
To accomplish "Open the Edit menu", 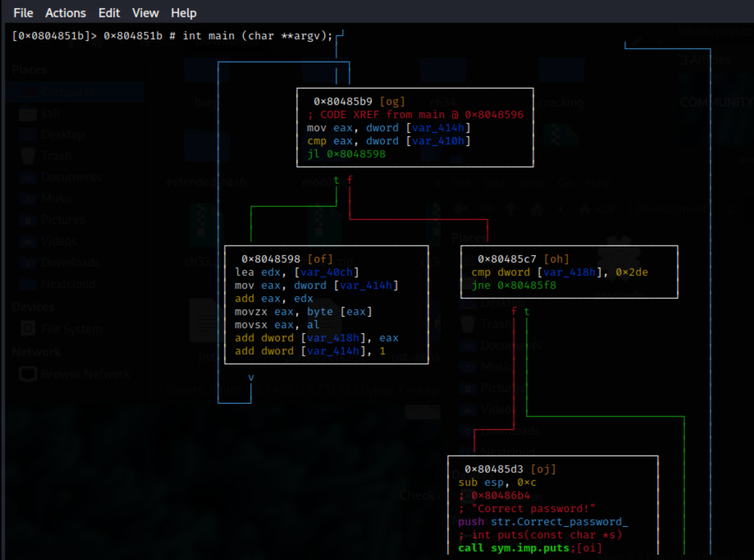I will pos(109,13).
